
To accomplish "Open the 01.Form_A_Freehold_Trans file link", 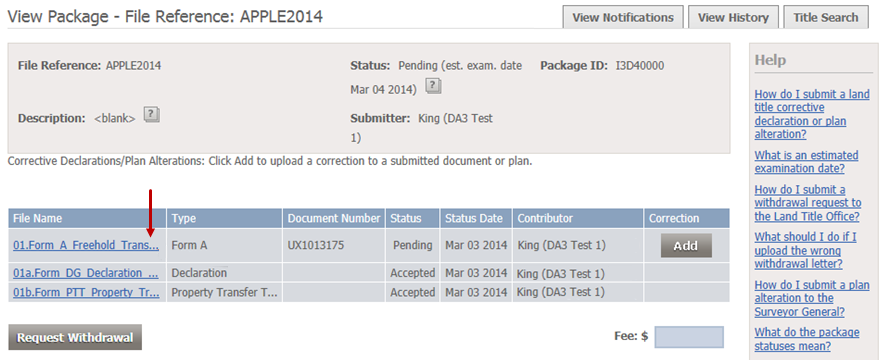I will (86, 246).
